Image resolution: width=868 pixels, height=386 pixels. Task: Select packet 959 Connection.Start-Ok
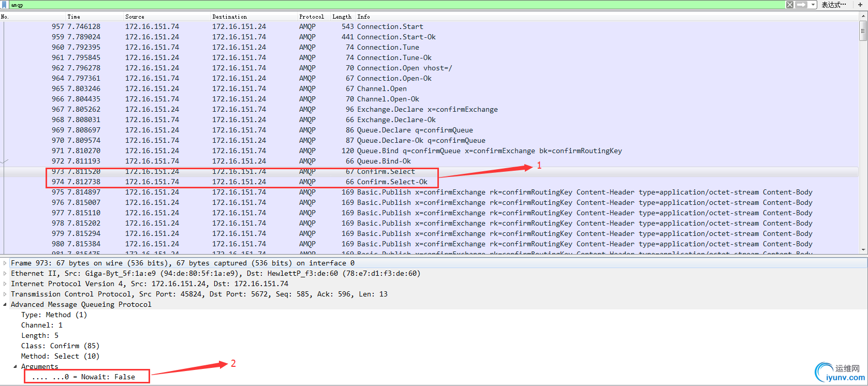(x=430, y=37)
